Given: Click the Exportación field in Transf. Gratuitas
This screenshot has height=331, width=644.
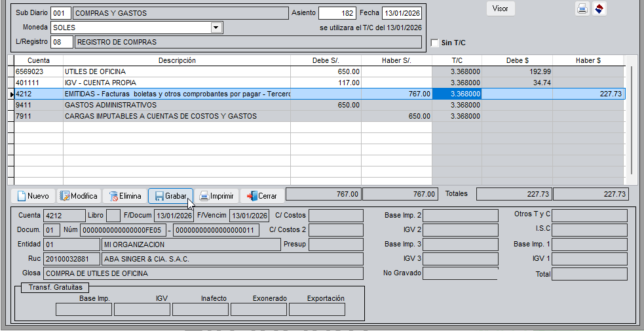Looking at the screenshot, I should point(317,309).
